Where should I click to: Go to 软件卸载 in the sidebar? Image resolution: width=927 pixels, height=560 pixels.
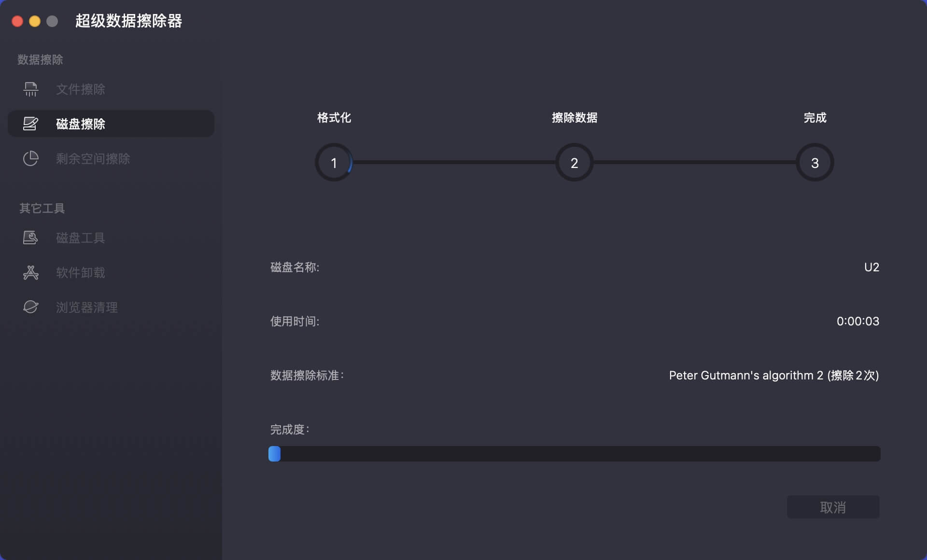[x=80, y=273]
